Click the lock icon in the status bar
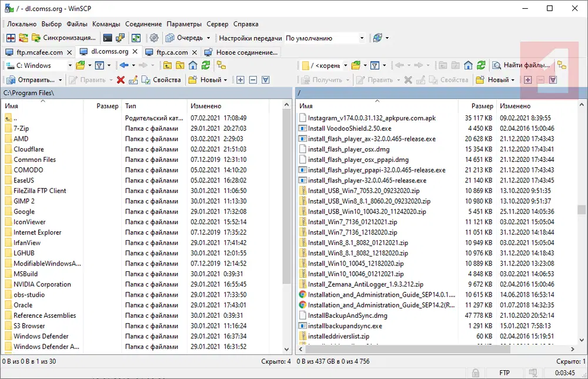 475,373
